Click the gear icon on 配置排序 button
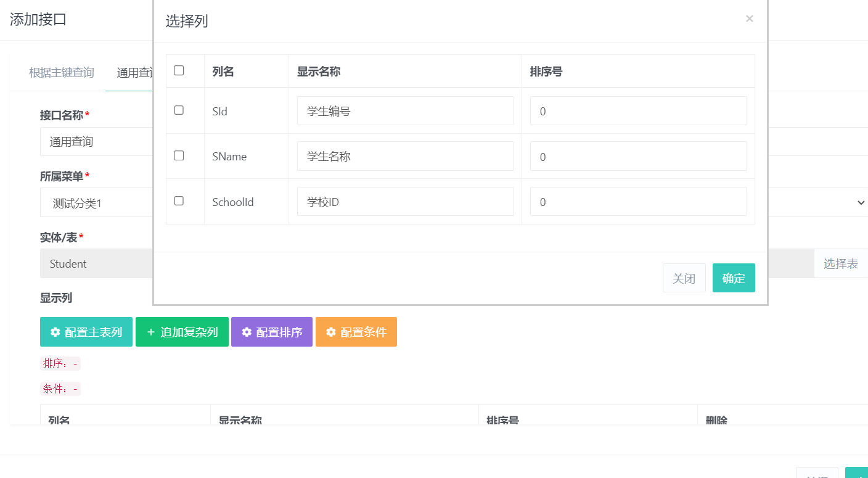This screenshot has width=868, height=478. tap(247, 331)
